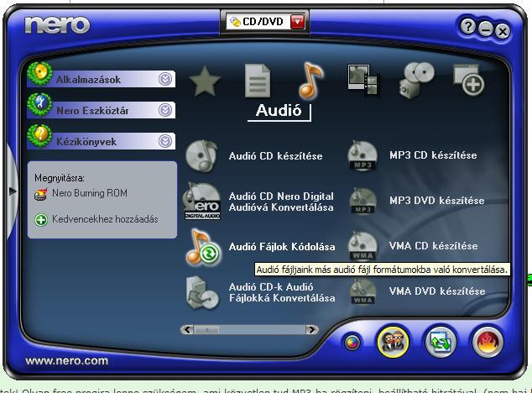Open help with the question mark button
Screen dimensions: 532x393
point(468,26)
